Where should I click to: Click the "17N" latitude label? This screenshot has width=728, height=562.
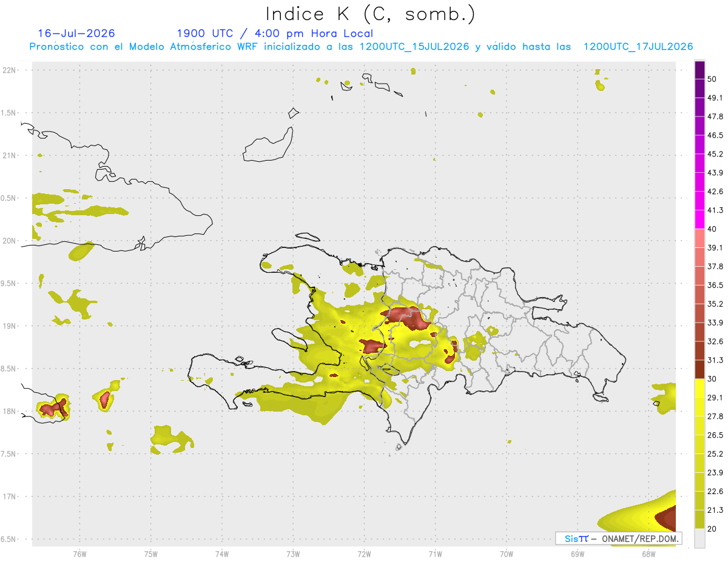click(10, 497)
